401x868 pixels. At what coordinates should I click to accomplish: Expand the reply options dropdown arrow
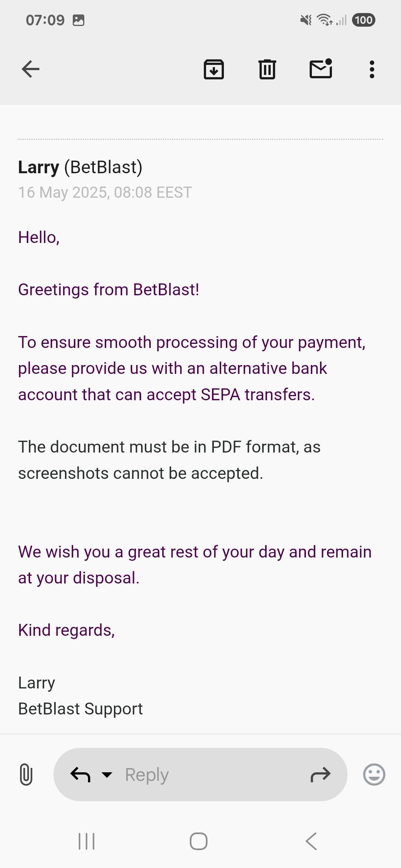pyautogui.click(x=107, y=775)
